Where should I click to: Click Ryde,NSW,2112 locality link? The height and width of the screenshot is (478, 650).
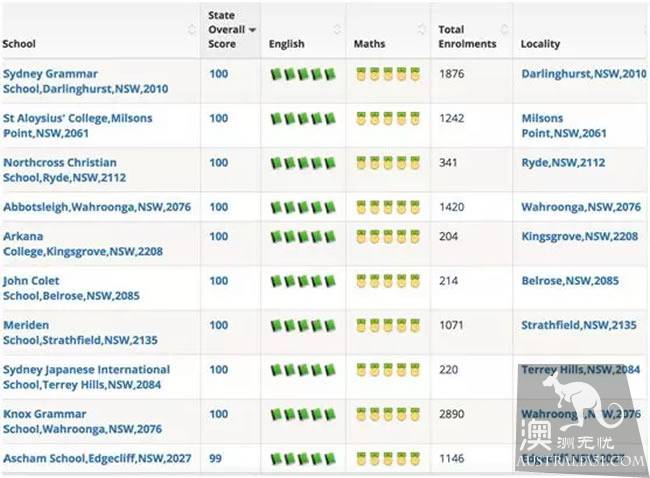(x=563, y=163)
